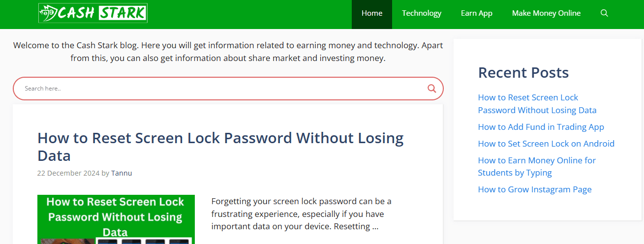Open 'How to Grow Instagram Page' link
The image size is (644, 244).
tap(535, 189)
